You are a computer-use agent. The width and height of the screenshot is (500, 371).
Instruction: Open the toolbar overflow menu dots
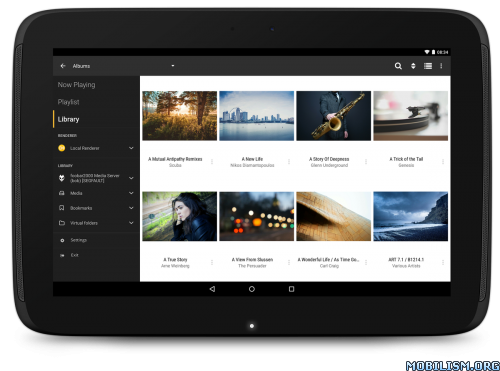(441, 66)
